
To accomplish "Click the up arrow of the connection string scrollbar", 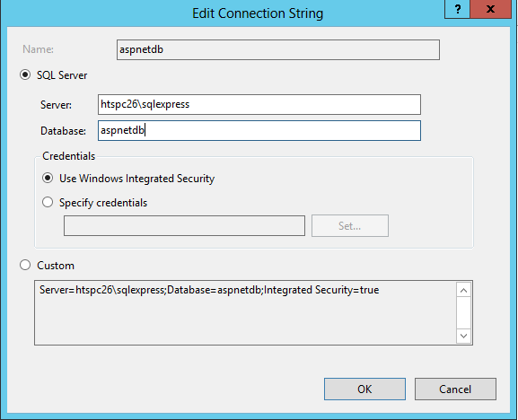I will (x=463, y=290).
